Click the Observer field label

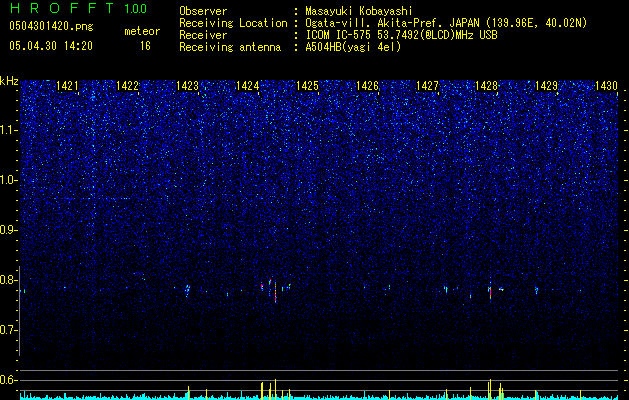203,11
